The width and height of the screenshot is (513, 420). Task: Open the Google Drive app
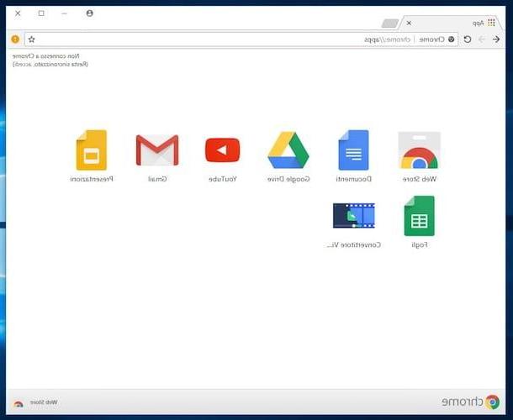tap(288, 150)
